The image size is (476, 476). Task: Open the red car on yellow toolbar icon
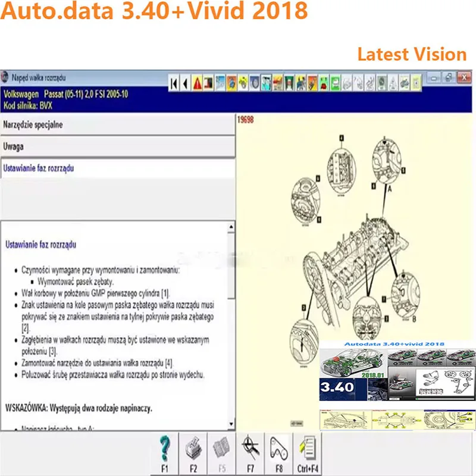click(278, 83)
